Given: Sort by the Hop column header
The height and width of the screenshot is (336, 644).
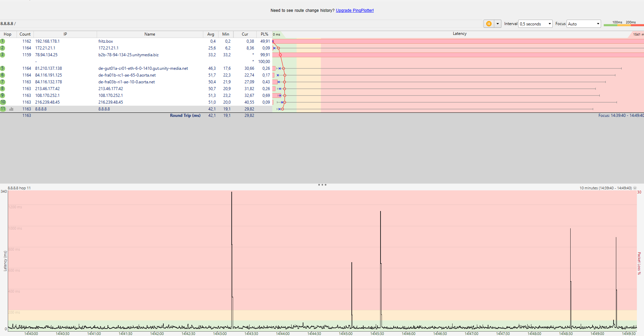Looking at the screenshot, I should tap(8, 34).
